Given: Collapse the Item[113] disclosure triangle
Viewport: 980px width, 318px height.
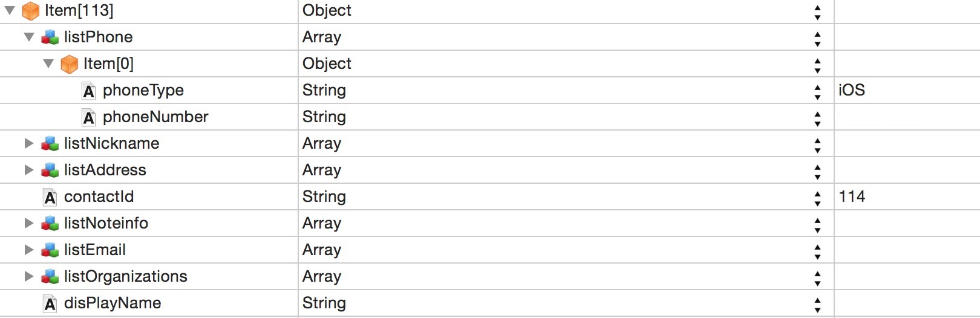Looking at the screenshot, I should (10, 10).
